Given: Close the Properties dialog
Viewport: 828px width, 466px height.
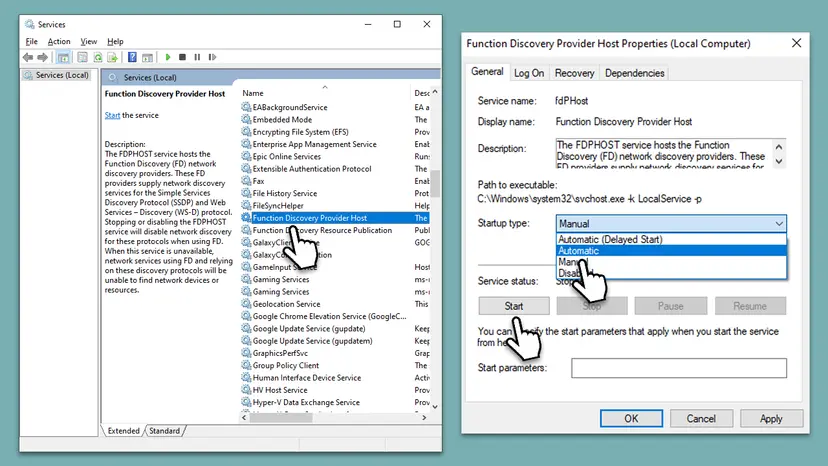Looking at the screenshot, I should tap(796, 43).
